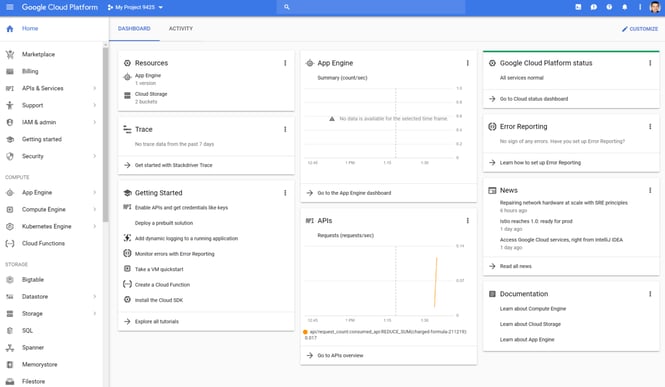665x387 pixels.
Task: Open Documentation card options menu
Action: (650, 294)
